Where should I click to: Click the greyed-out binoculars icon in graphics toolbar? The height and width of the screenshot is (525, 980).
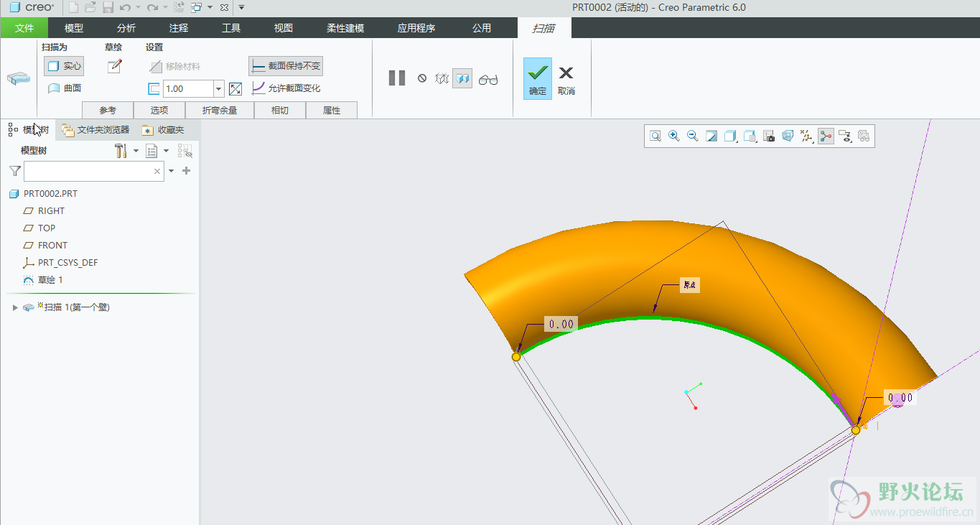pyautogui.click(x=864, y=136)
